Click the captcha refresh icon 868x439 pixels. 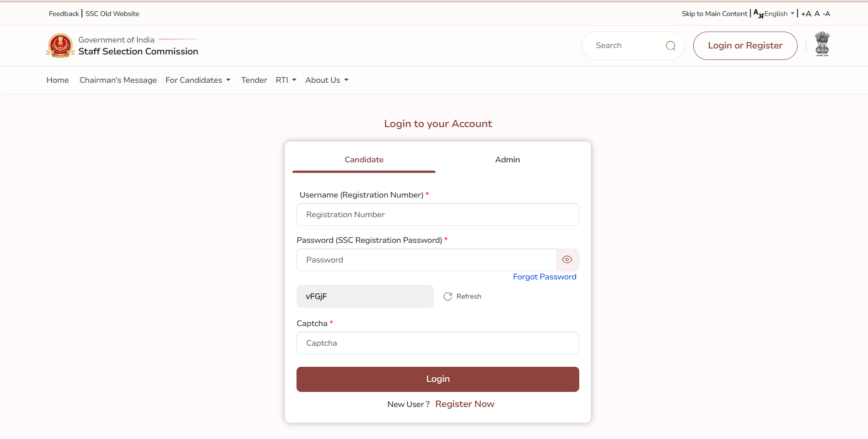point(447,296)
